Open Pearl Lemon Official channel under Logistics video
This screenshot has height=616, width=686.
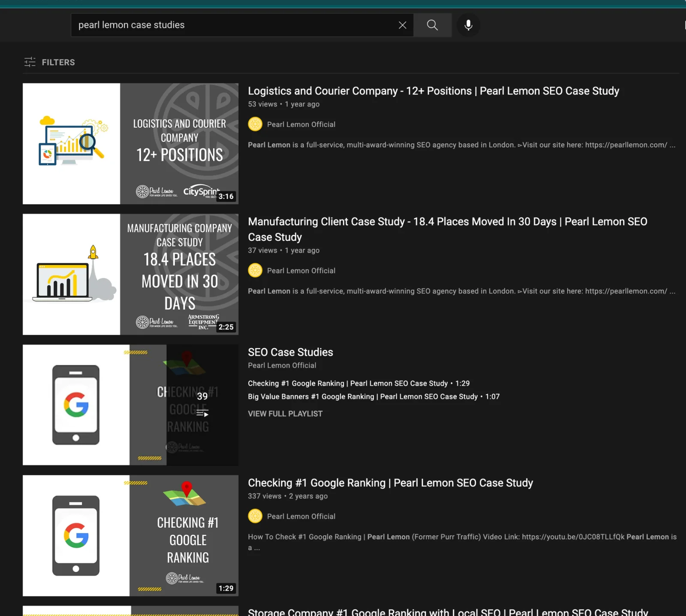pyautogui.click(x=301, y=124)
